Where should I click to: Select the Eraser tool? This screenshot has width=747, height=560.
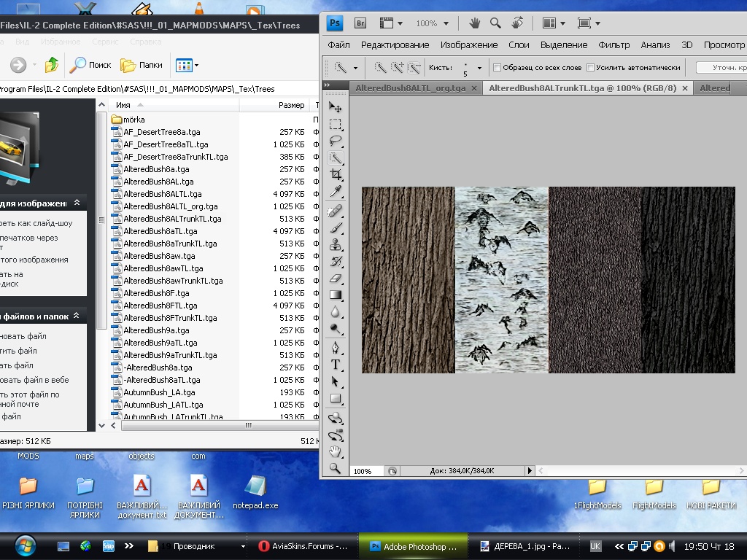(336, 278)
